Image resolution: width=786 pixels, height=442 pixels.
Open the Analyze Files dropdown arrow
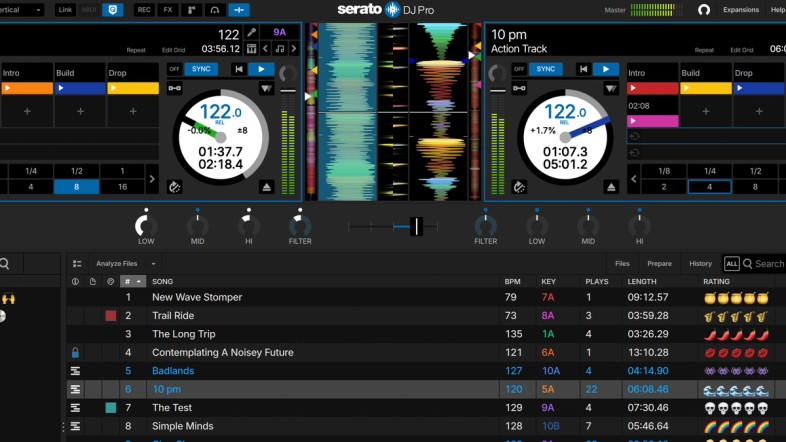(153, 264)
